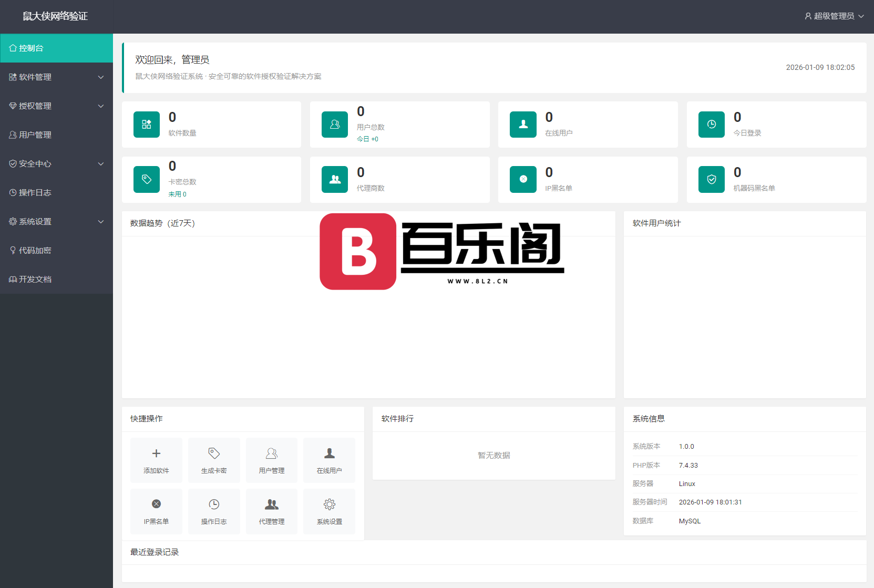Screen dimensions: 874x588
Task: Click the 代理管理 quick action icon
Action: [271, 503]
